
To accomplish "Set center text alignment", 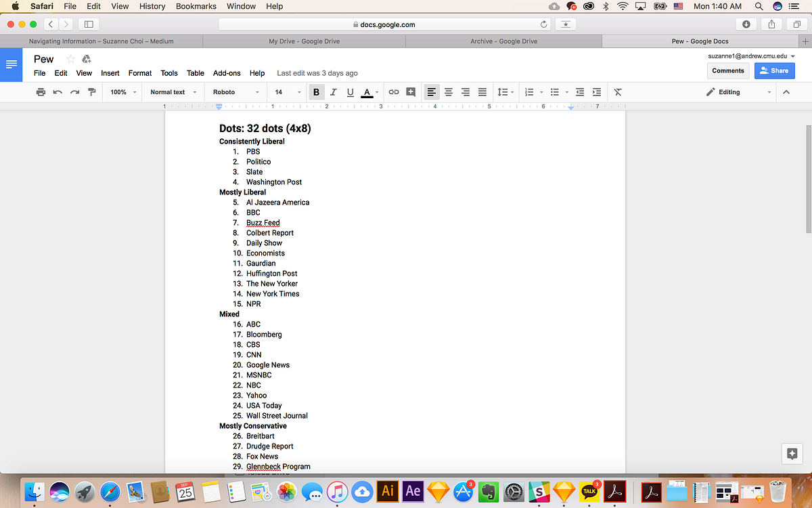I will click(448, 92).
